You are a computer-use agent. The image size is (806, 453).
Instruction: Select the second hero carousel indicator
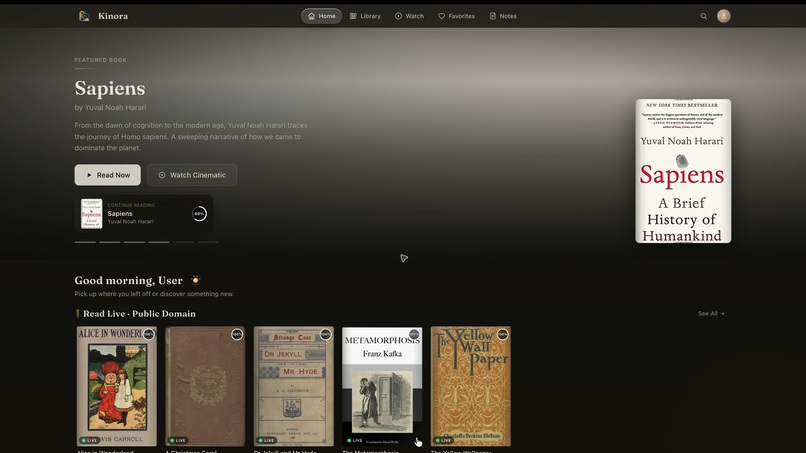(x=109, y=242)
